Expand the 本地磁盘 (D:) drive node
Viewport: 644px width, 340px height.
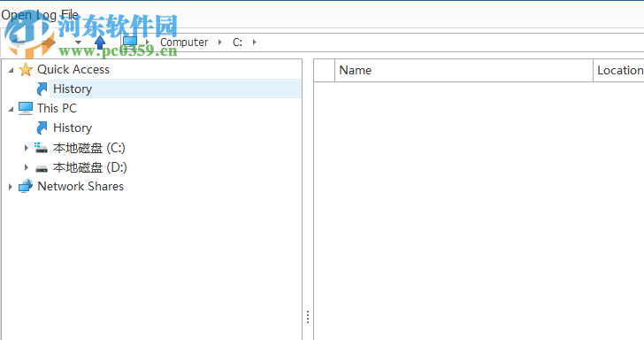click(x=27, y=167)
